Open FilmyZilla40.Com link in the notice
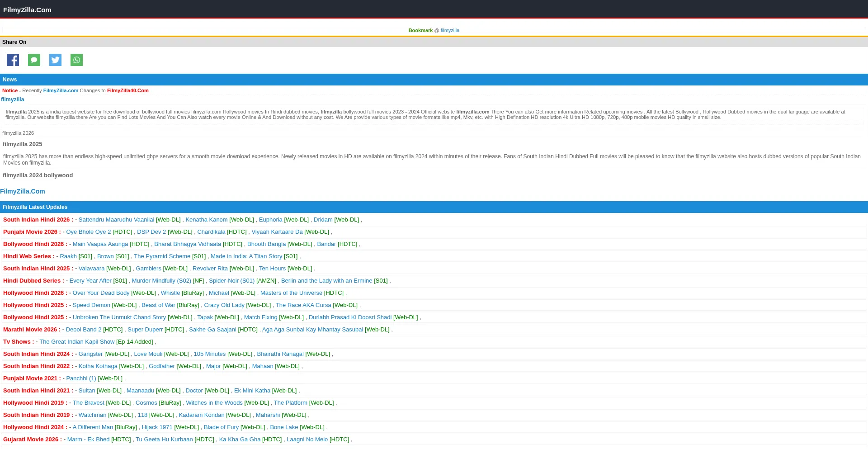 click(x=128, y=90)
